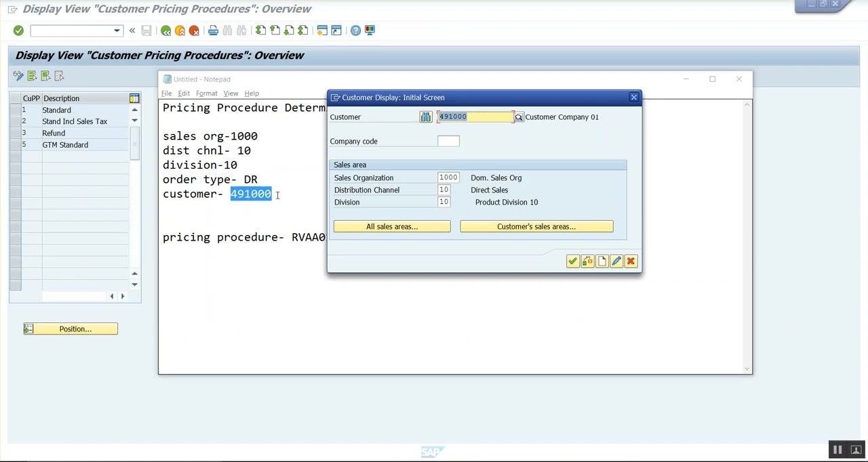This screenshot has width=868, height=462.
Task: Click the yellow Exit icon
Action: (x=180, y=30)
